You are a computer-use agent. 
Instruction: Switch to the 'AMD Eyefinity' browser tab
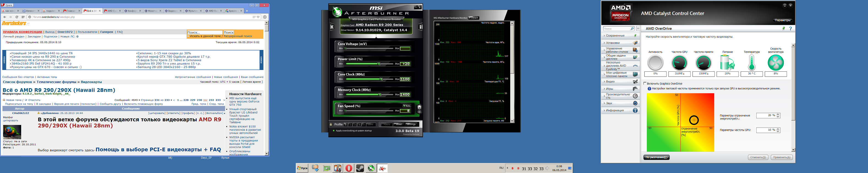[x=112, y=11]
